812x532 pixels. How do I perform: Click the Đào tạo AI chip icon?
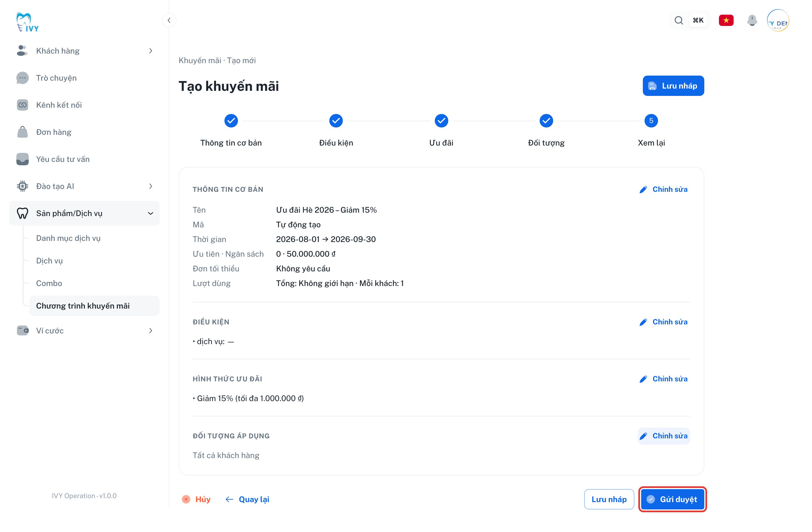tap(22, 186)
